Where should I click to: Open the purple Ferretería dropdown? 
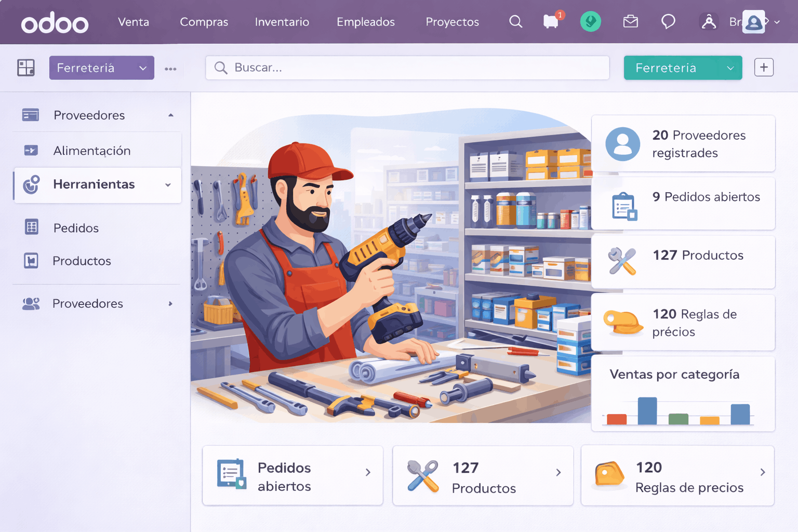(x=101, y=68)
